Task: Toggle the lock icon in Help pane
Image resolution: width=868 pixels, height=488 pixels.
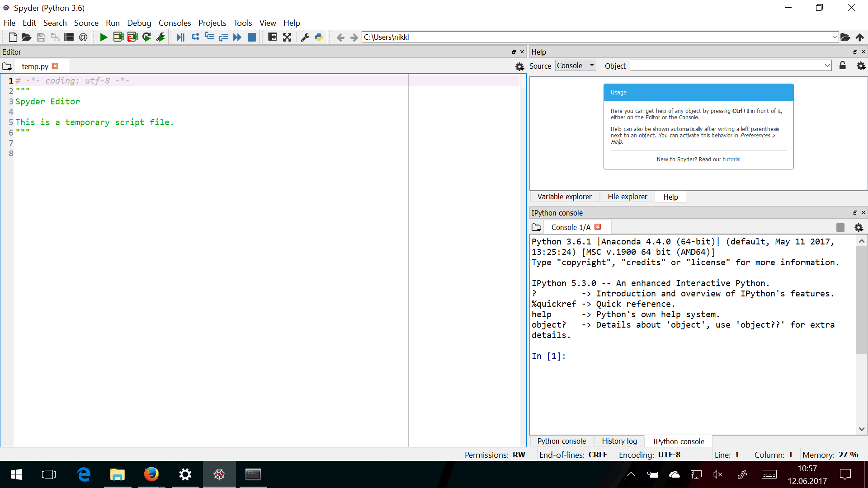Action: (x=843, y=66)
